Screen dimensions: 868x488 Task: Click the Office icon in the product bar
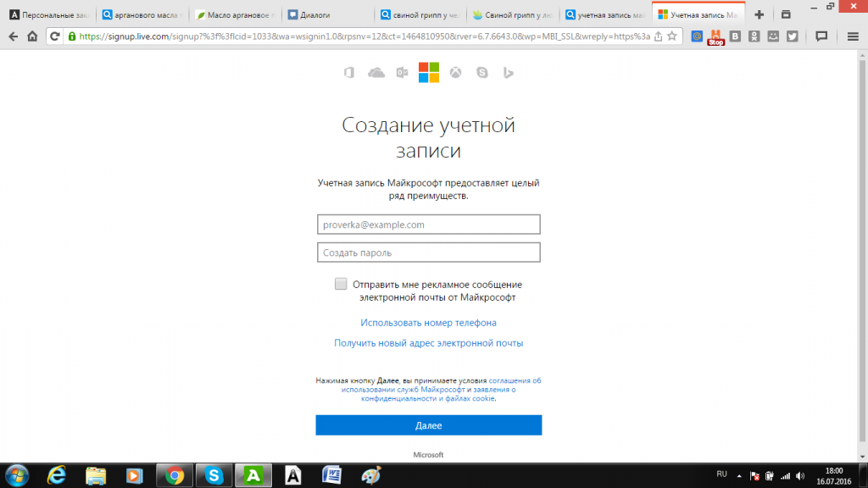coord(349,72)
